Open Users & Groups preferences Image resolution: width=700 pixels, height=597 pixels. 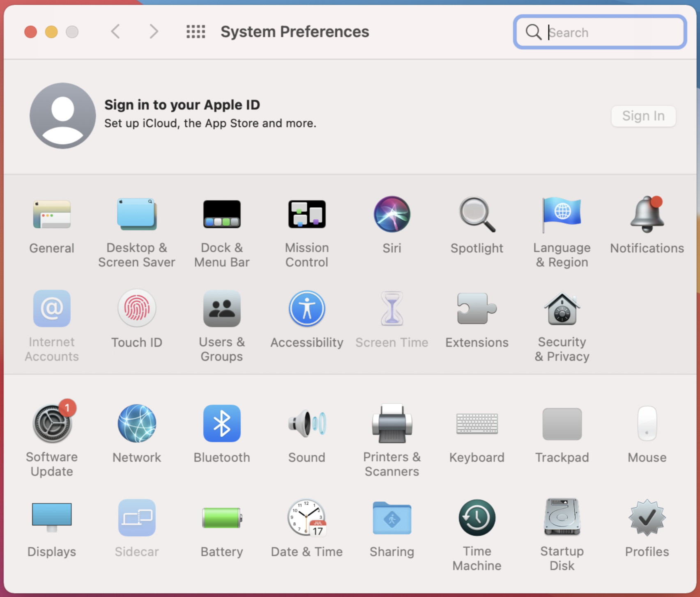tap(222, 308)
